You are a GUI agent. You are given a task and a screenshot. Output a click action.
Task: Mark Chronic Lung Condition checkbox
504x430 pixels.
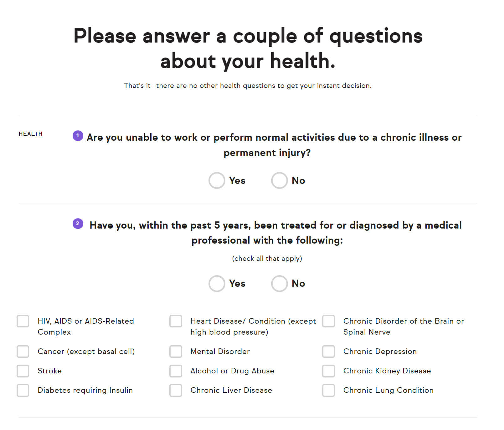click(x=328, y=390)
